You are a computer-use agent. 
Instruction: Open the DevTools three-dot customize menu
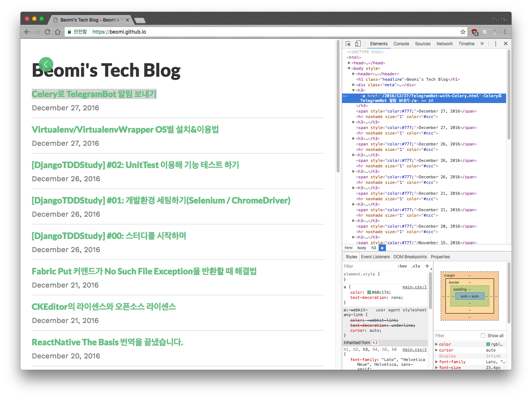495,43
